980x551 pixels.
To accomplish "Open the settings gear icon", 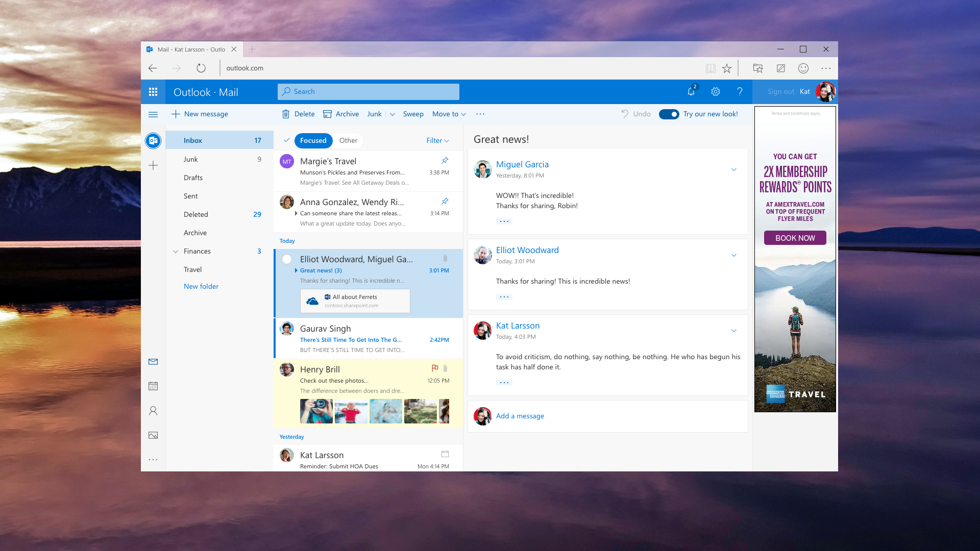I will click(x=715, y=92).
